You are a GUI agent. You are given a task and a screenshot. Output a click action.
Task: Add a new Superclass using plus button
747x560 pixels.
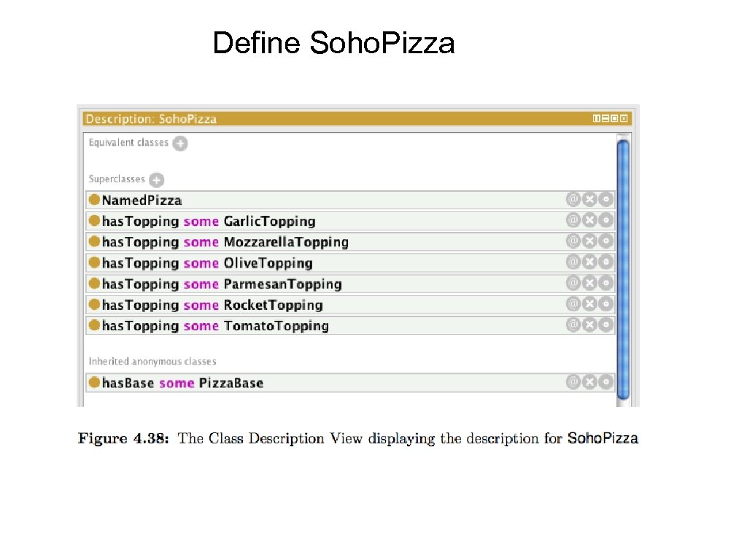(155, 179)
